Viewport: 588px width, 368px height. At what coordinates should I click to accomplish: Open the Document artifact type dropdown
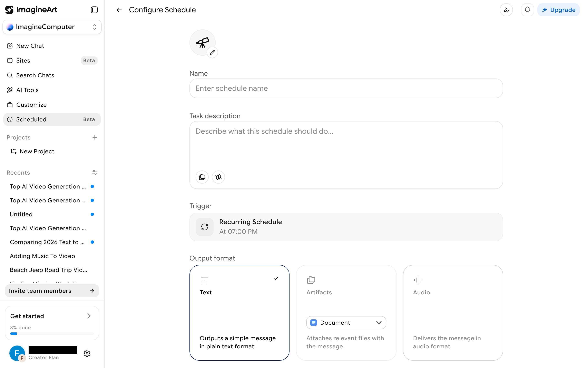click(346, 322)
